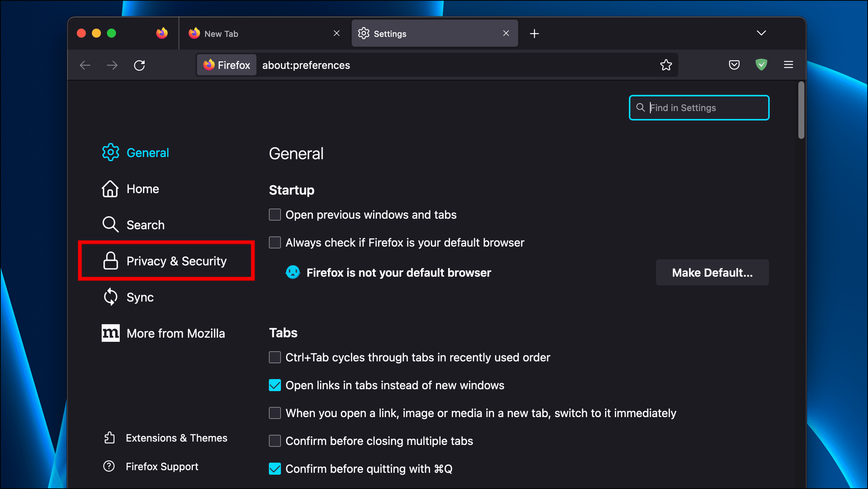868x489 pixels.
Task: Reload the current page
Action: point(139,65)
